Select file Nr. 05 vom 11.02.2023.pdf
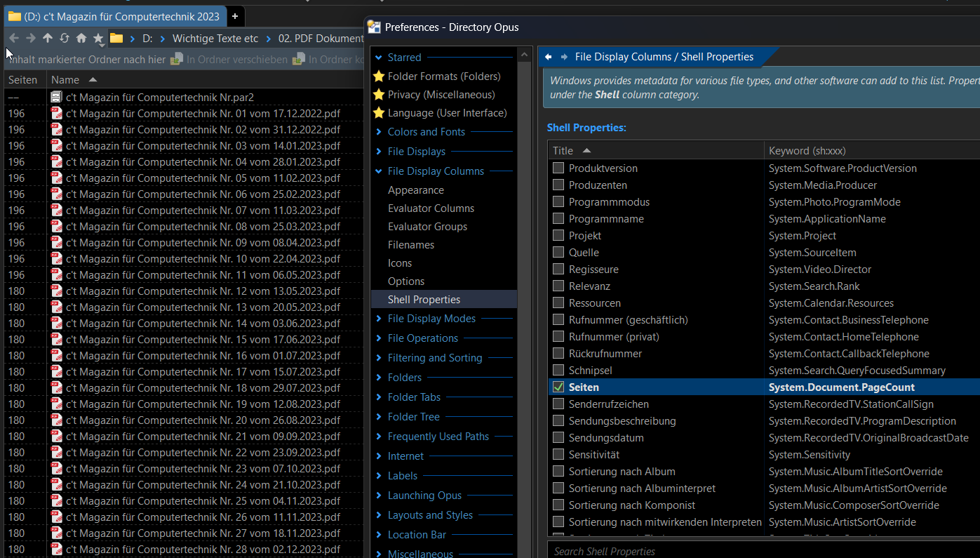Viewport: 980px width, 558px height. click(203, 178)
